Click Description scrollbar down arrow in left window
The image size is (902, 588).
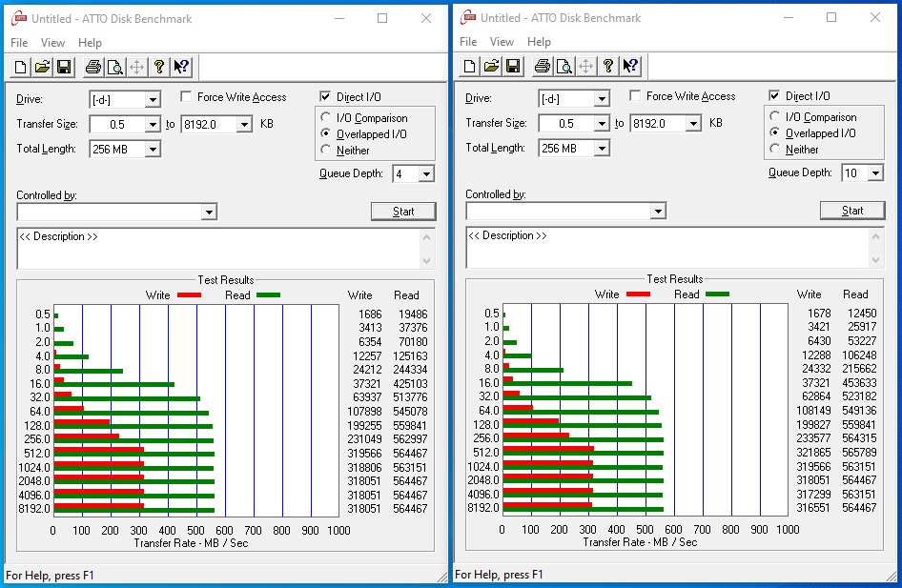(x=427, y=261)
